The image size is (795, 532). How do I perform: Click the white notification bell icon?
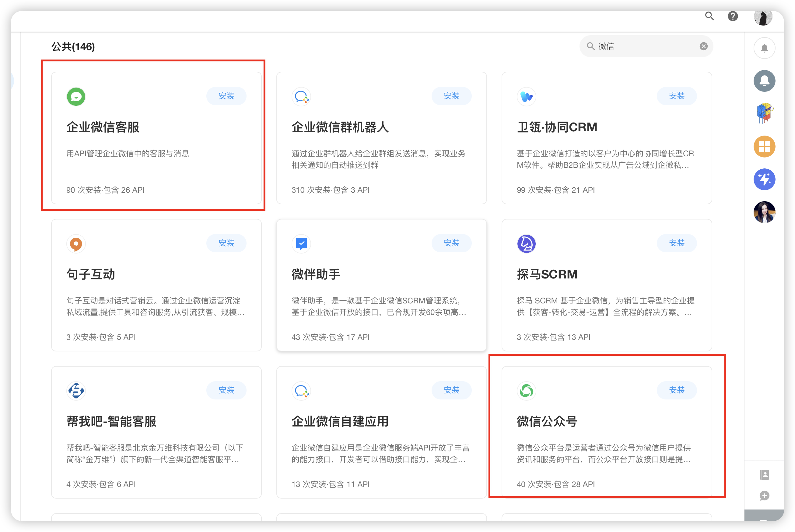(764, 48)
